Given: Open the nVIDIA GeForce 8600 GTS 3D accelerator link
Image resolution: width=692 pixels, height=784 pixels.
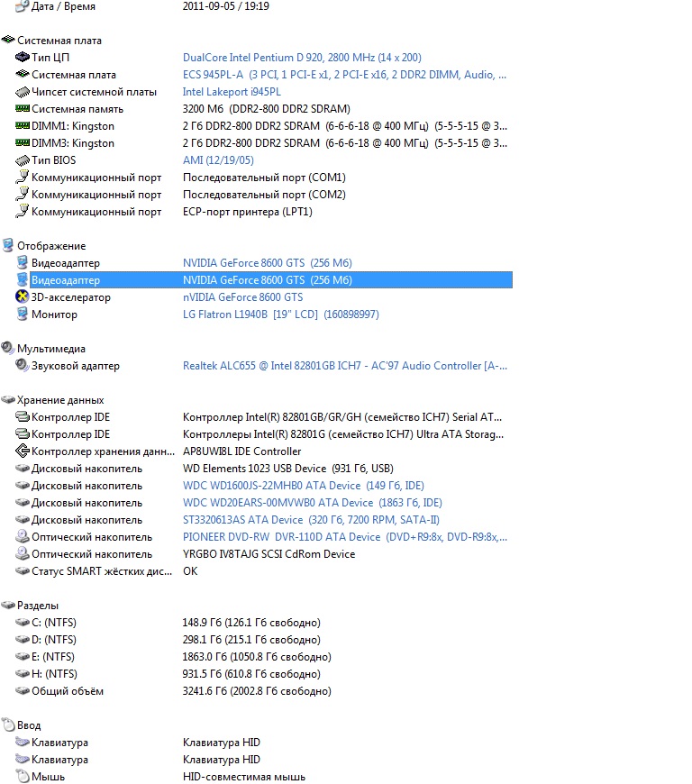Looking at the screenshot, I should click(x=242, y=297).
